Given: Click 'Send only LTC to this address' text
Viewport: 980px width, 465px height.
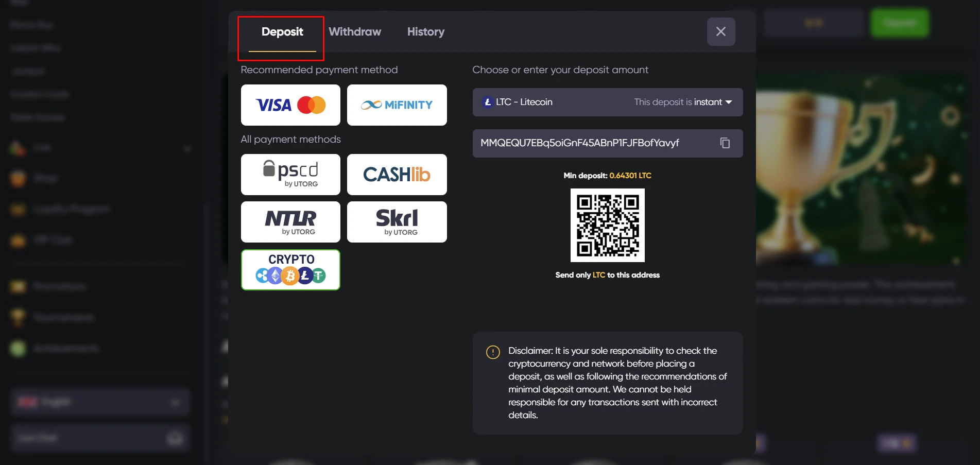Looking at the screenshot, I should point(607,275).
